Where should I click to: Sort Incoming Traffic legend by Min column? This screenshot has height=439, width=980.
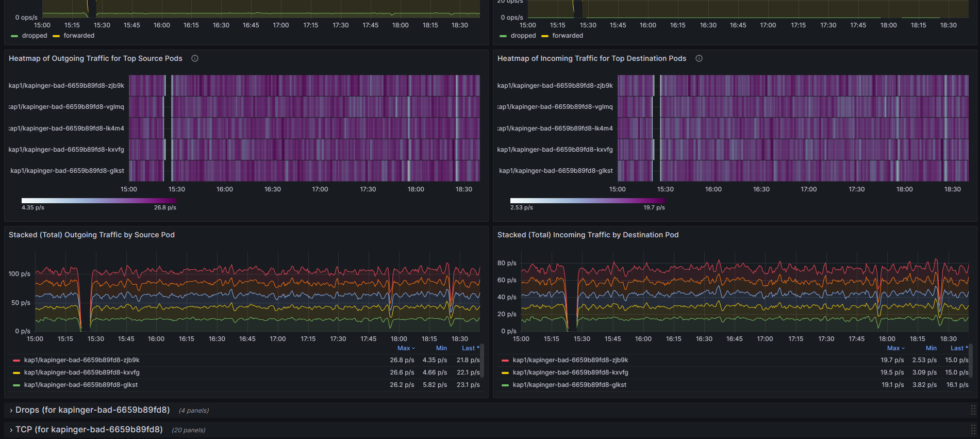[x=931, y=348]
